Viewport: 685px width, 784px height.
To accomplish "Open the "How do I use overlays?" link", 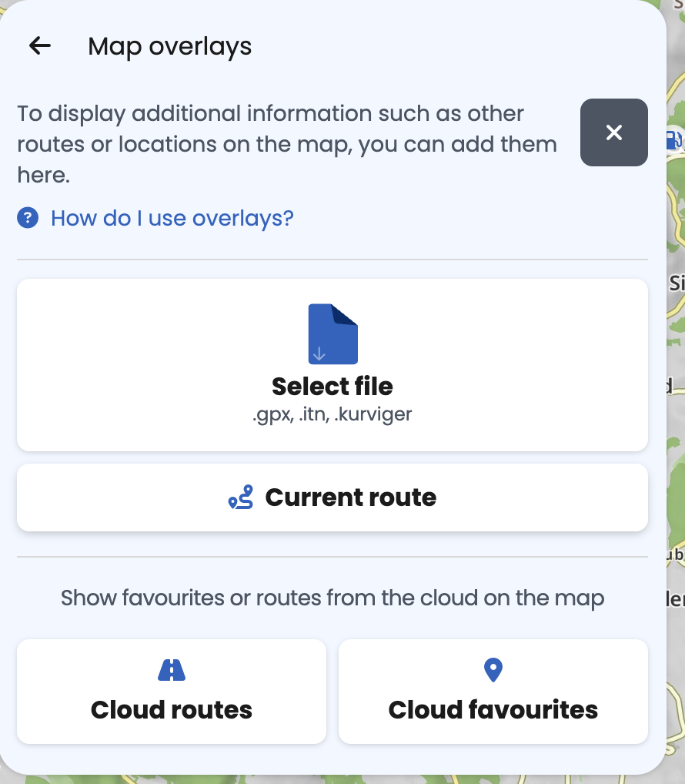I will pos(172,219).
